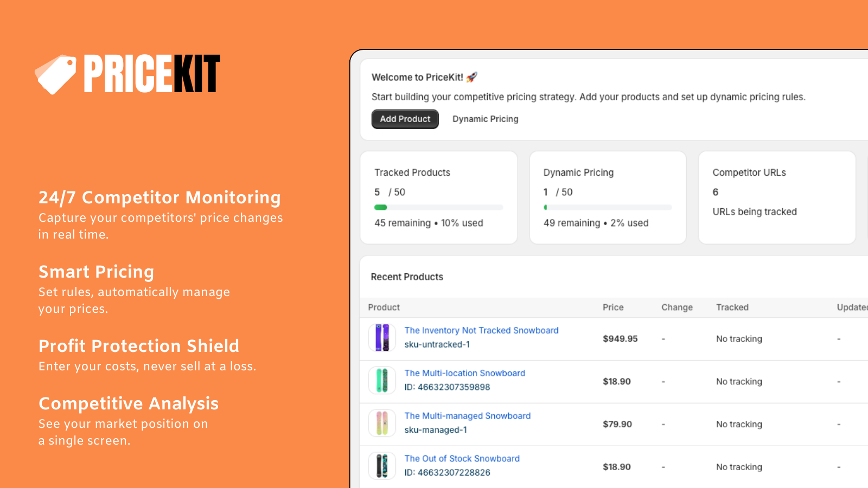Open The Out of Stock Snowboard link
Viewport: 868px width, 488px height.
tap(462, 459)
